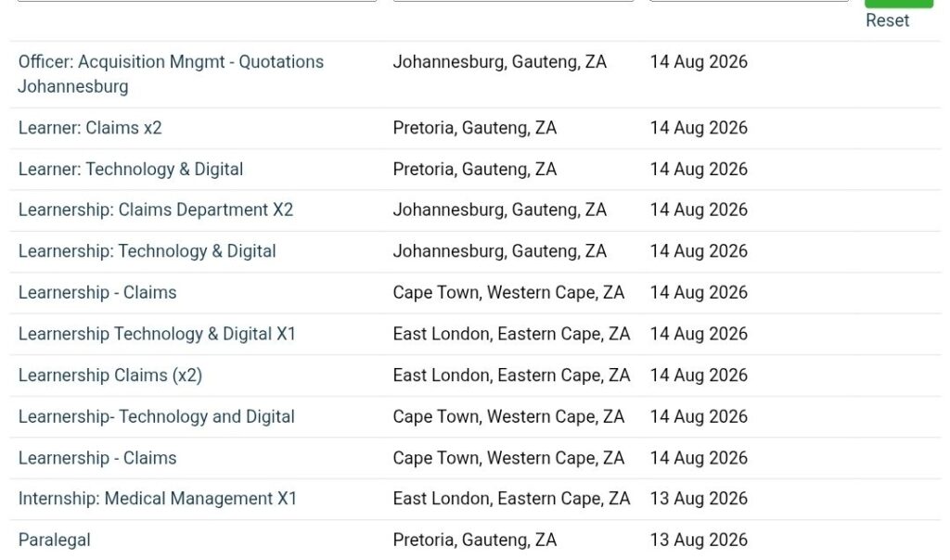The height and width of the screenshot is (560, 950).
Task: Open Learner: Technology & Digital Pretoria listing
Action: [x=130, y=169]
